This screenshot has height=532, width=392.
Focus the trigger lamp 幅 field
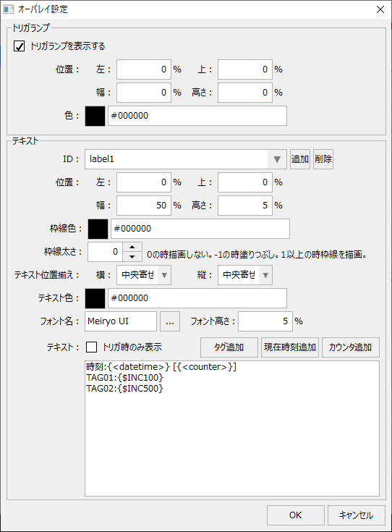[144, 93]
